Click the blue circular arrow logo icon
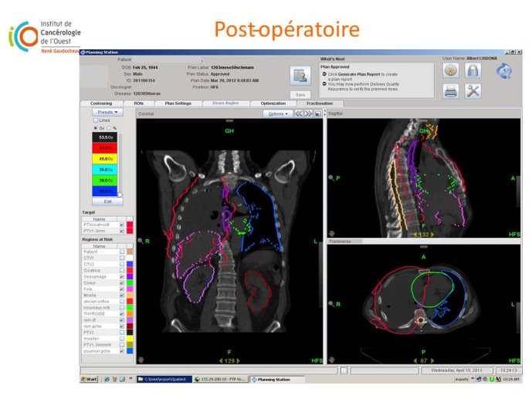Image resolution: width=532 pixels, height=399 pixels. [504, 71]
